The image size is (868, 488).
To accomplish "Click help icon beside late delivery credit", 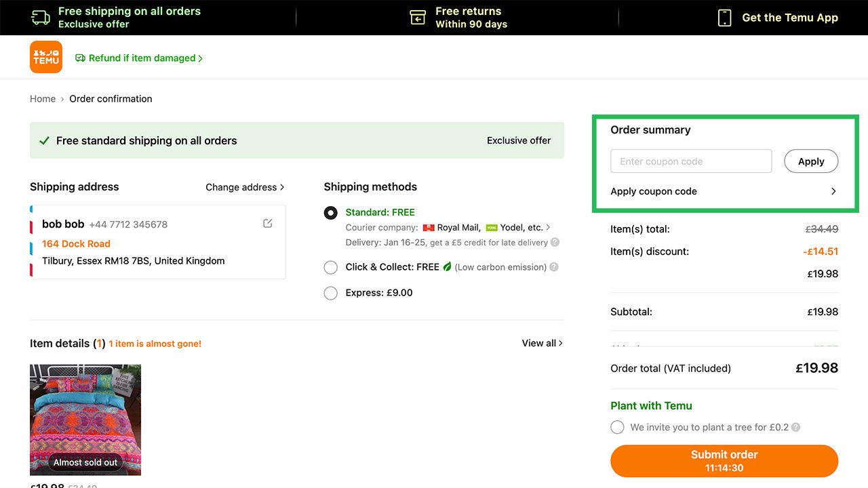I will (x=555, y=243).
